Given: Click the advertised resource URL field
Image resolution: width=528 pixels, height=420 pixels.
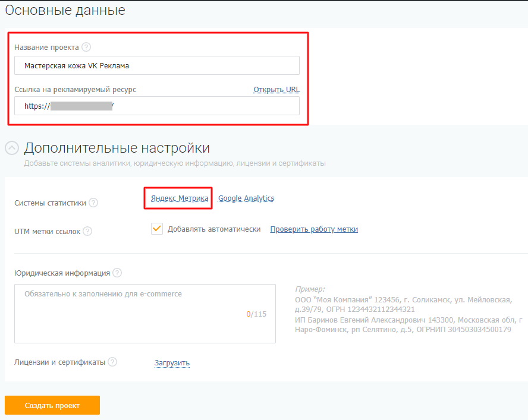Looking at the screenshot, I should tap(157, 106).
